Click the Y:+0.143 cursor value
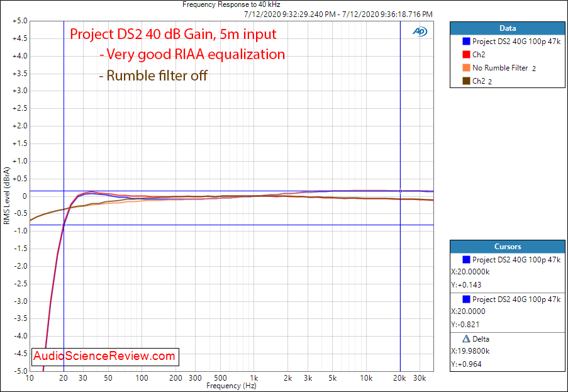The height and width of the screenshot is (392, 568). pyautogui.click(x=466, y=285)
